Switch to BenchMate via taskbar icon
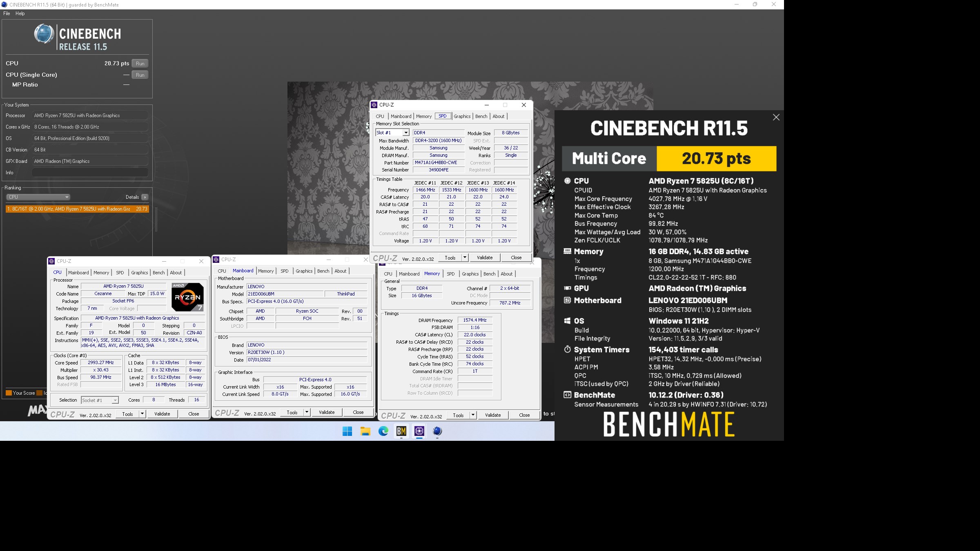The image size is (980, 551). [401, 431]
